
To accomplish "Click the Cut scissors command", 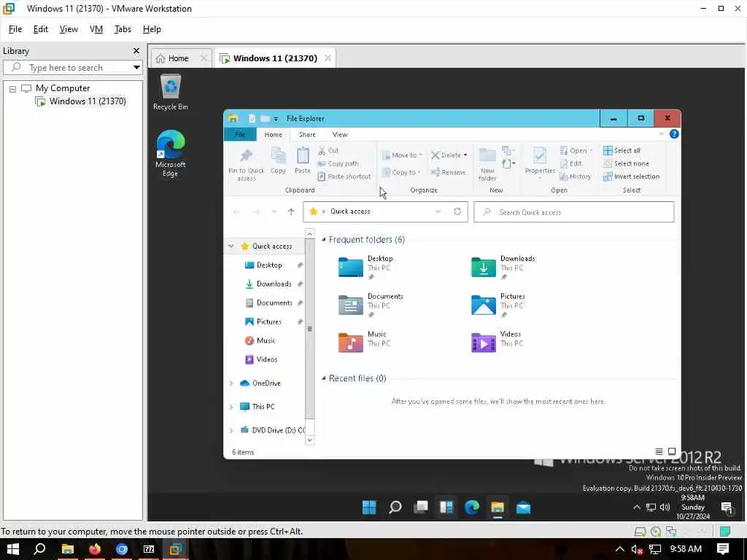I will click(x=328, y=150).
